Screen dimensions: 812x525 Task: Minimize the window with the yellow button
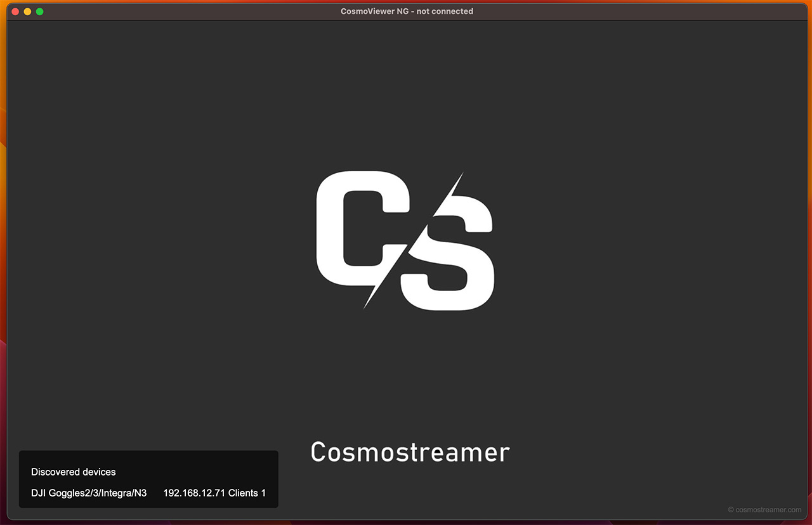[27, 11]
